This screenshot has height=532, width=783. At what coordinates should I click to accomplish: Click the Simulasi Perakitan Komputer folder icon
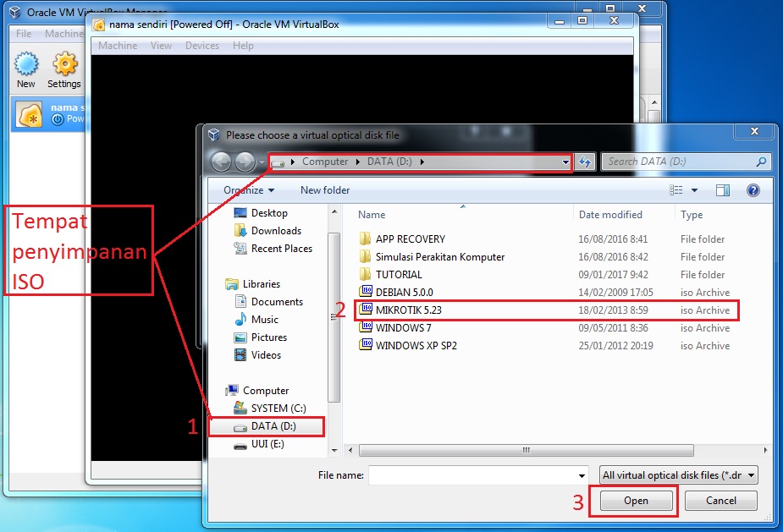(x=365, y=256)
